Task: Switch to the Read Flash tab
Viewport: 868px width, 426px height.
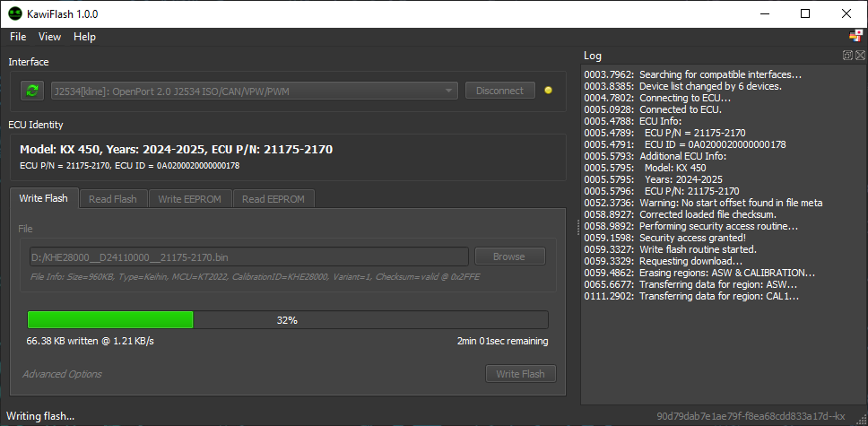Action: click(114, 199)
